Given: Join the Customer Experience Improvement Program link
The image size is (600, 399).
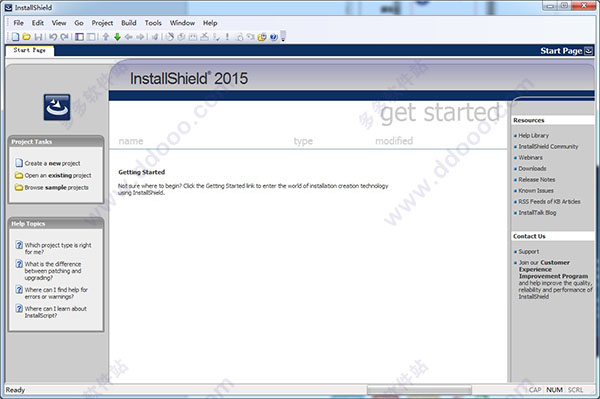Looking at the screenshot, I should pos(553,269).
